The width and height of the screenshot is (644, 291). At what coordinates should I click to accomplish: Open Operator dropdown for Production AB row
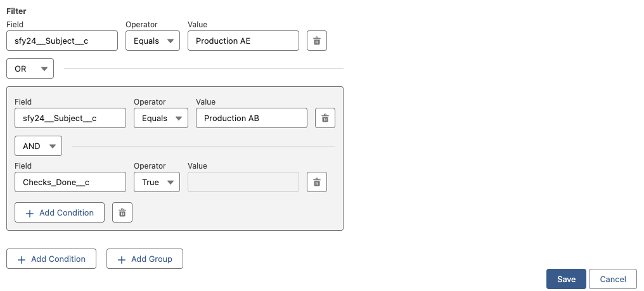tap(160, 118)
